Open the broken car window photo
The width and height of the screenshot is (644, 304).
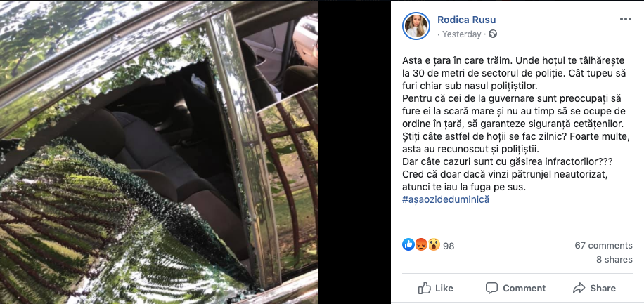tap(158, 152)
